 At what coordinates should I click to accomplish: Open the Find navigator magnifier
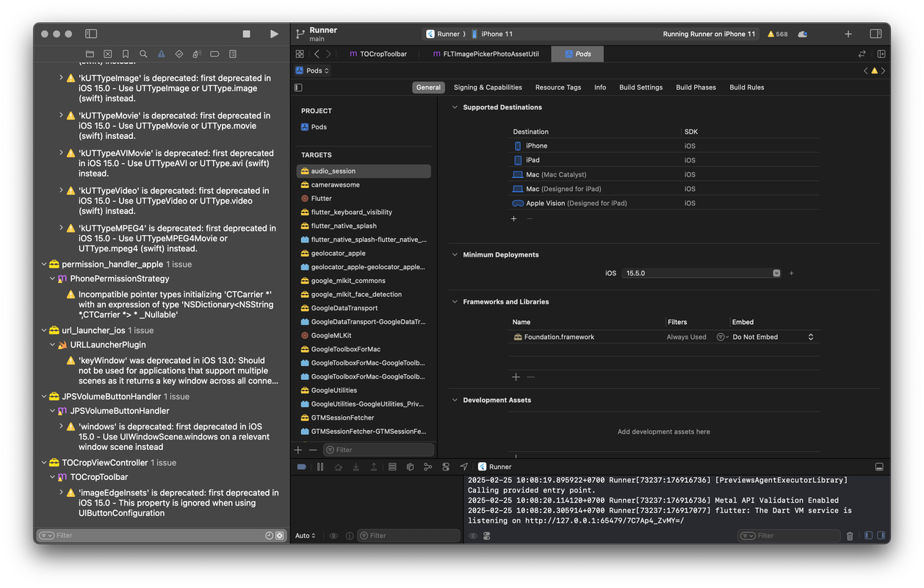click(143, 54)
